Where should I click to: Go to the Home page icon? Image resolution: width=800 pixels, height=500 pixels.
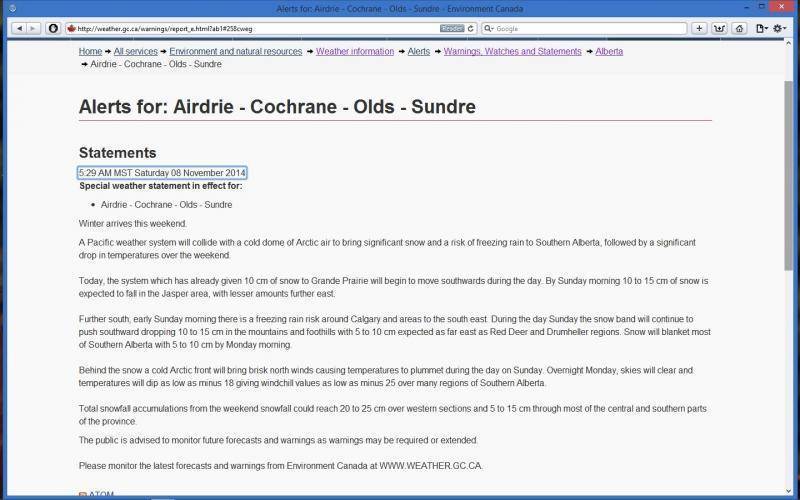(739, 28)
